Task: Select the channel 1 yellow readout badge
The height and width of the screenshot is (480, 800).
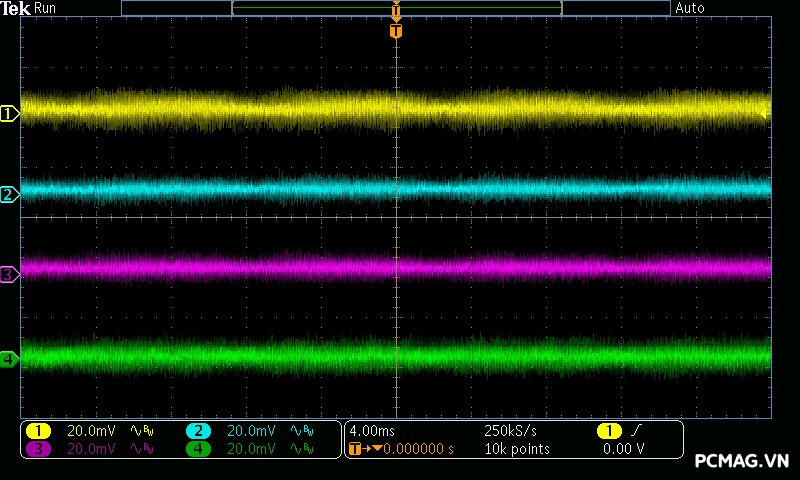Action: pyautogui.click(x=38, y=431)
